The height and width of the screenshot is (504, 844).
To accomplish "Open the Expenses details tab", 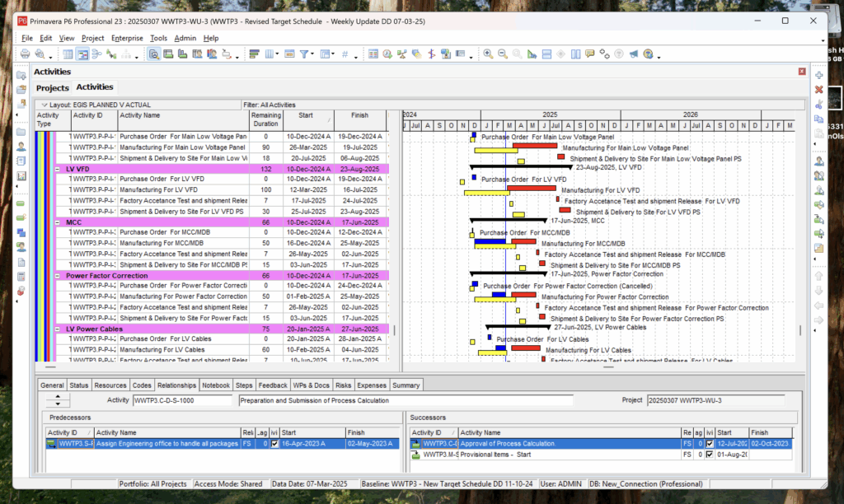I will (372, 385).
